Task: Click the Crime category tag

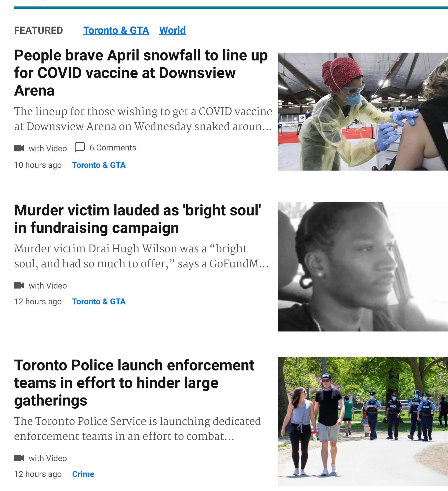Action: [x=83, y=474]
